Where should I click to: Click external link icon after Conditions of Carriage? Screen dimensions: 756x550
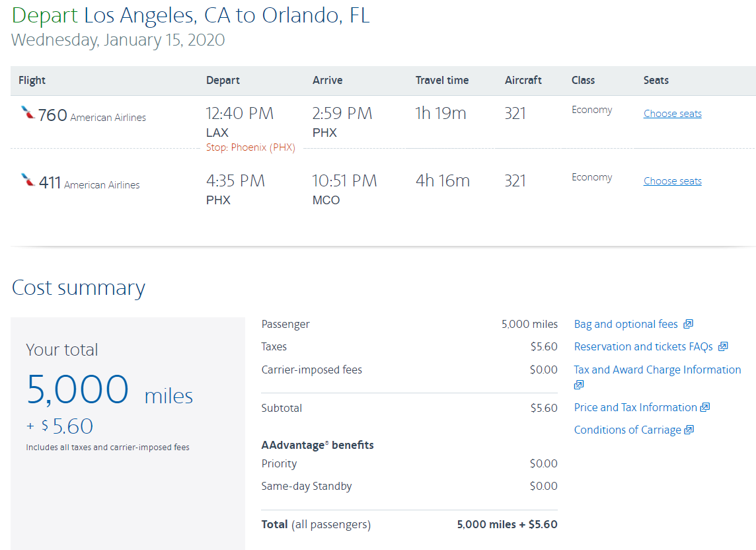coord(689,430)
